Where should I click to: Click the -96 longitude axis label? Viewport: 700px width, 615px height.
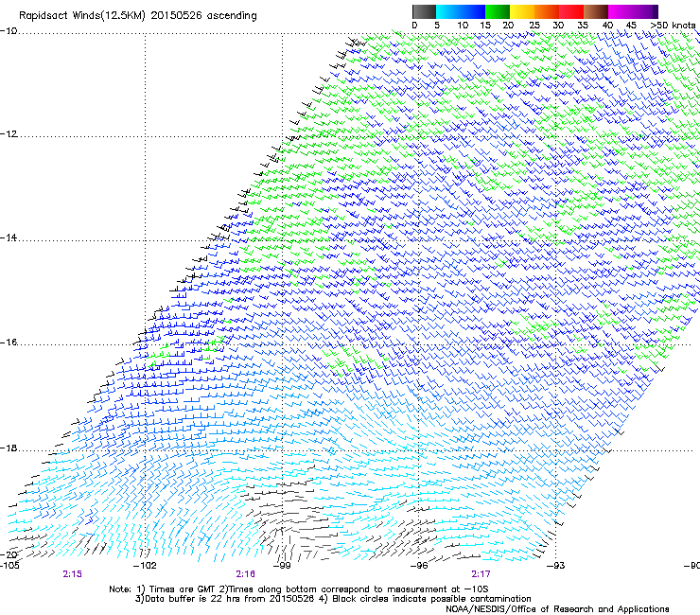click(419, 566)
